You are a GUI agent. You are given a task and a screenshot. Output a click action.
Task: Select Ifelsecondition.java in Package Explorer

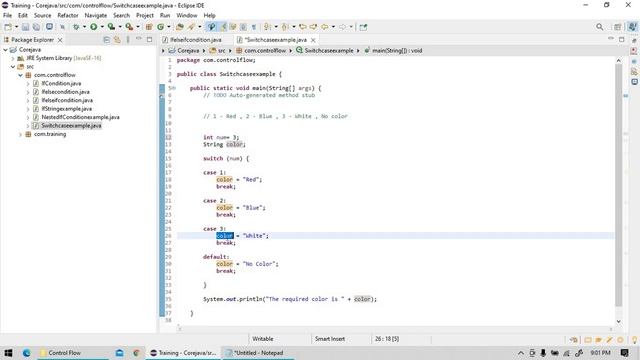pyautogui.click(x=65, y=92)
